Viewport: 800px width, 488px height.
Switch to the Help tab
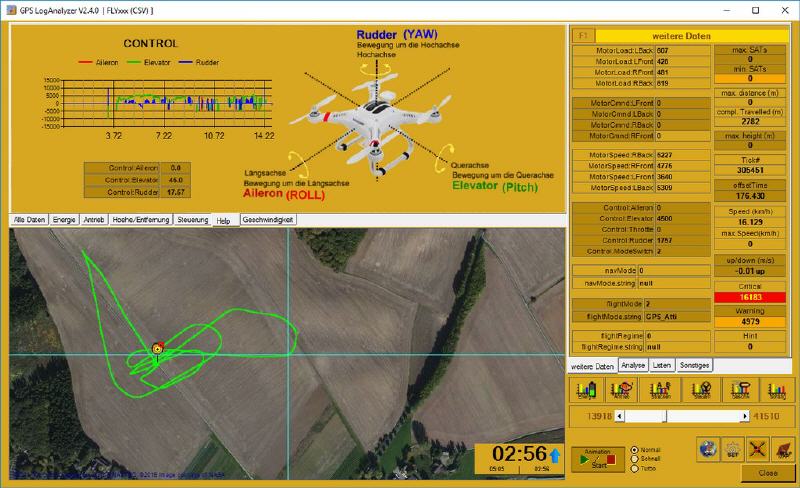(x=225, y=220)
